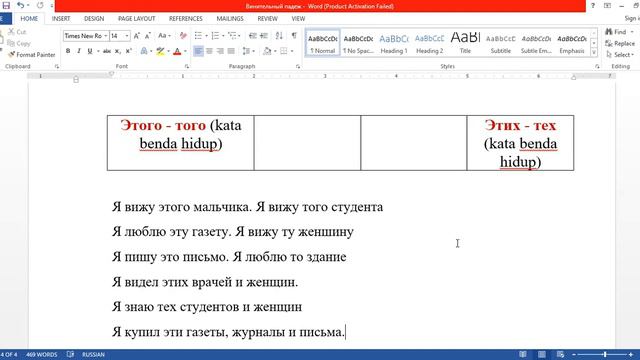The image size is (640, 360).
Task: Click the Select button in Editing group
Action: pos(620,54)
